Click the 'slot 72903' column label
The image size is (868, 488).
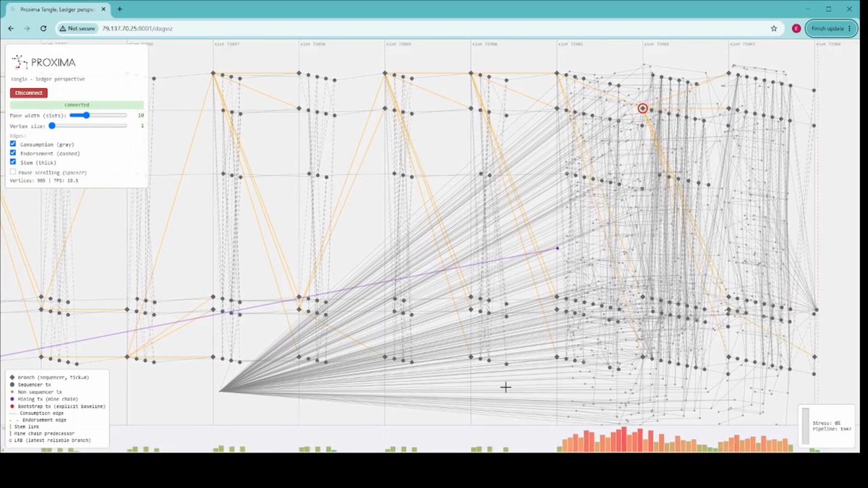coord(742,44)
